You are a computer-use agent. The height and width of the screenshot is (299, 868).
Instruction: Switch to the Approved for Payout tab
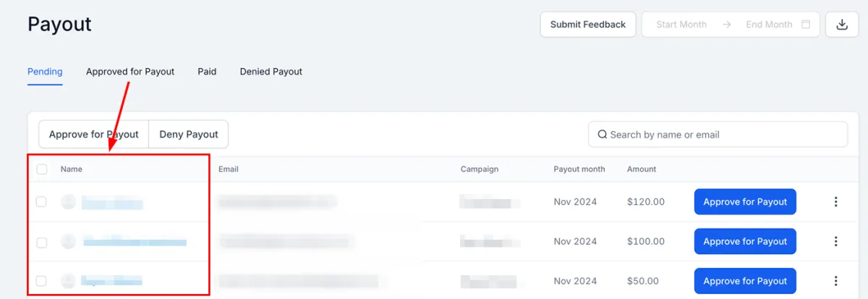coord(130,72)
